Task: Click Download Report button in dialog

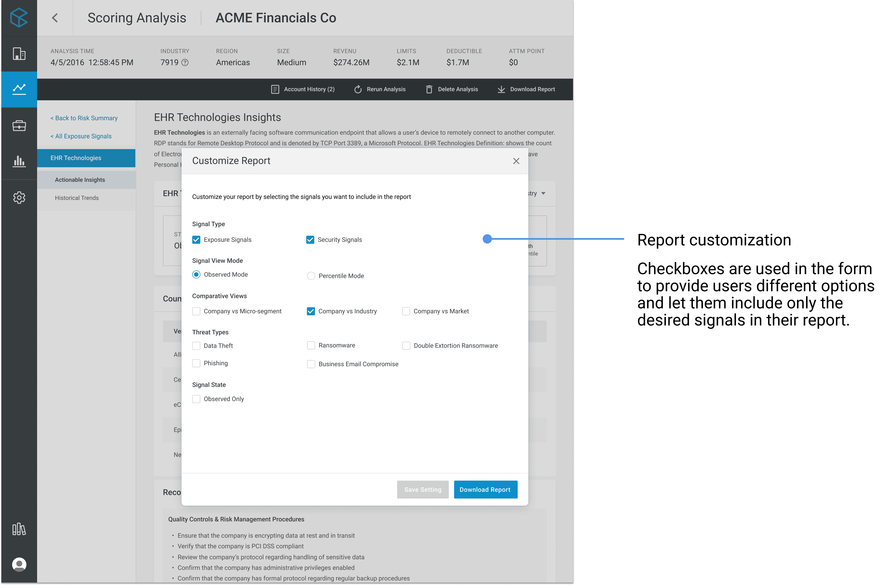Action: coord(485,489)
